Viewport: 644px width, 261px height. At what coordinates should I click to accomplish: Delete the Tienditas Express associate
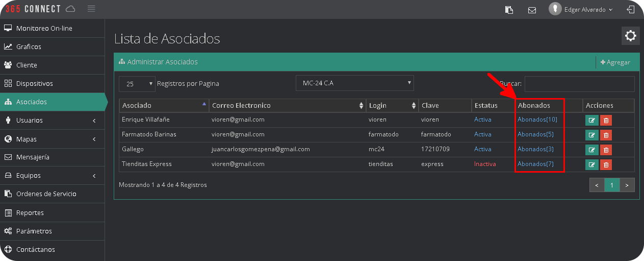(606, 165)
